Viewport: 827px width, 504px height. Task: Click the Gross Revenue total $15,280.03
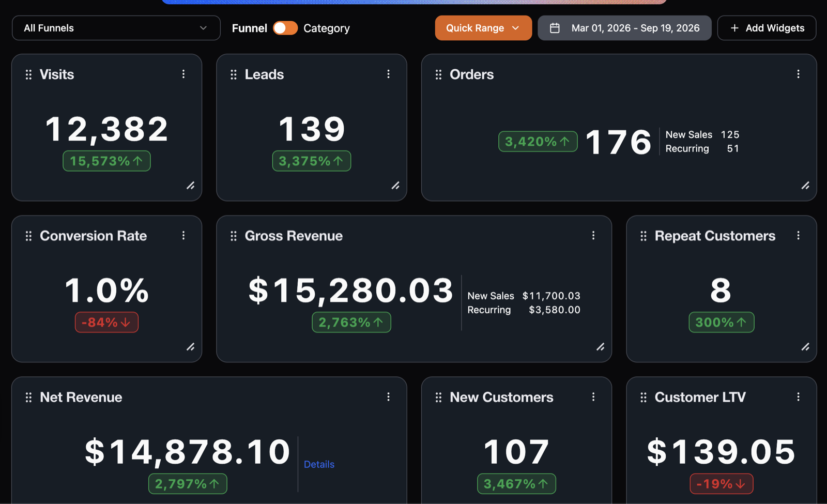point(351,290)
